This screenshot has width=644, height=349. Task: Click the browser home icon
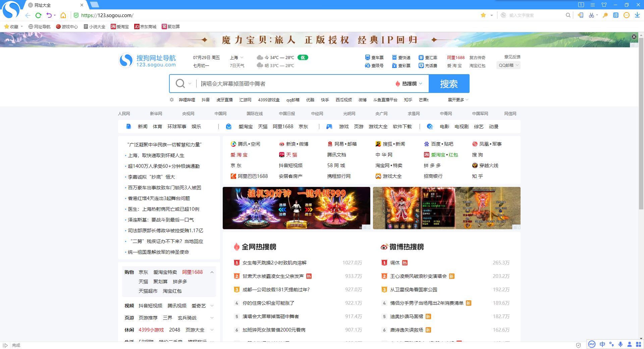63,15
